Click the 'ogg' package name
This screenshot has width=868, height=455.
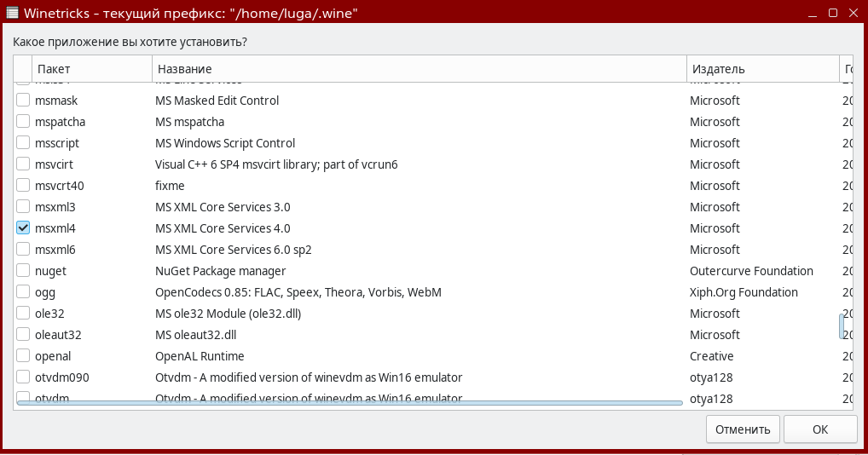(45, 293)
